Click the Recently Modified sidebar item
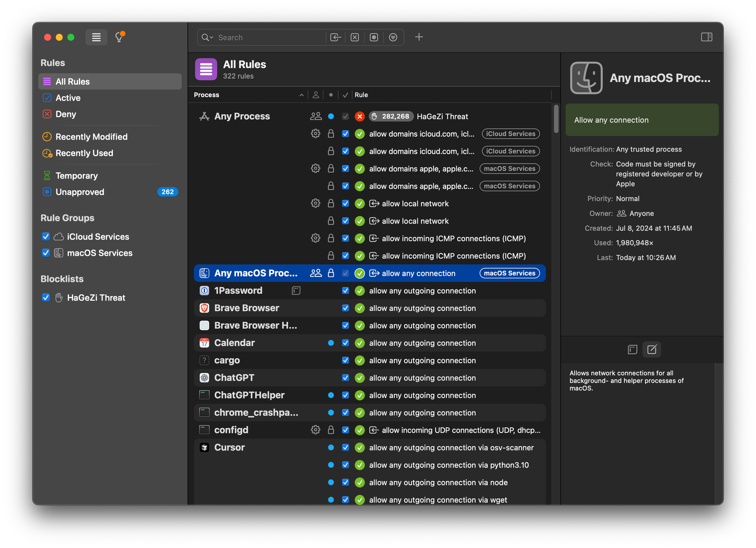Screen dimensions: 756x548 coord(91,137)
